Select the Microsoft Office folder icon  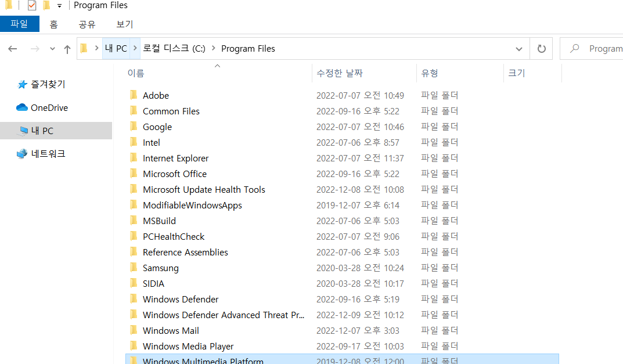point(134,173)
